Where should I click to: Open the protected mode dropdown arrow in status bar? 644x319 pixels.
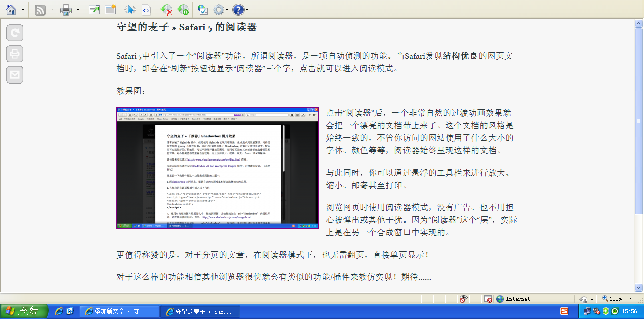(592, 299)
